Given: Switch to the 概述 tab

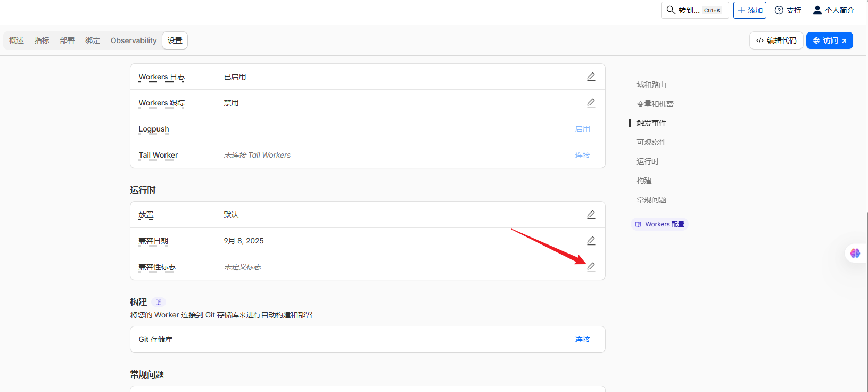Looking at the screenshot, I should 16,40.
